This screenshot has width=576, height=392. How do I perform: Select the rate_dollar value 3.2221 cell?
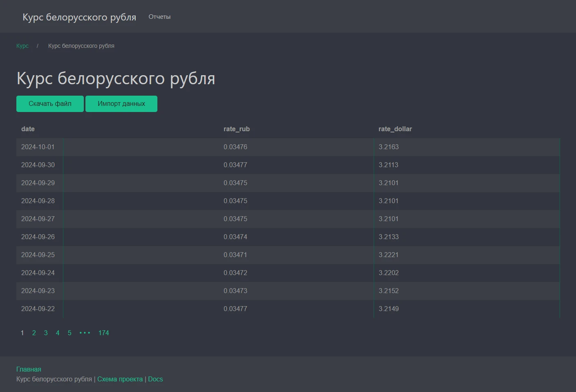coord(388,255)
